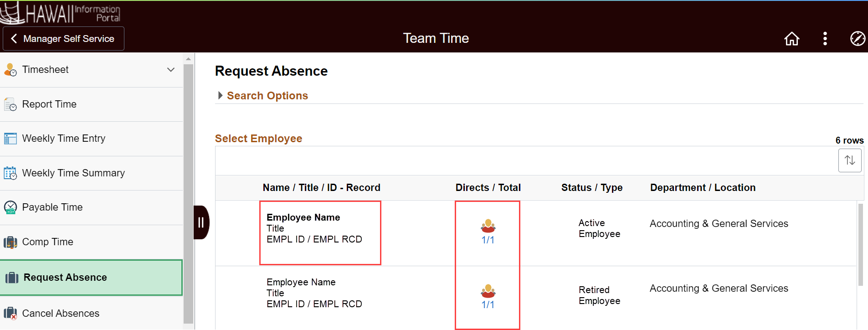This screenshot has height=330, width=868.
Task: Collapse the sidebar using the pause handle
Action: point(201,222)
